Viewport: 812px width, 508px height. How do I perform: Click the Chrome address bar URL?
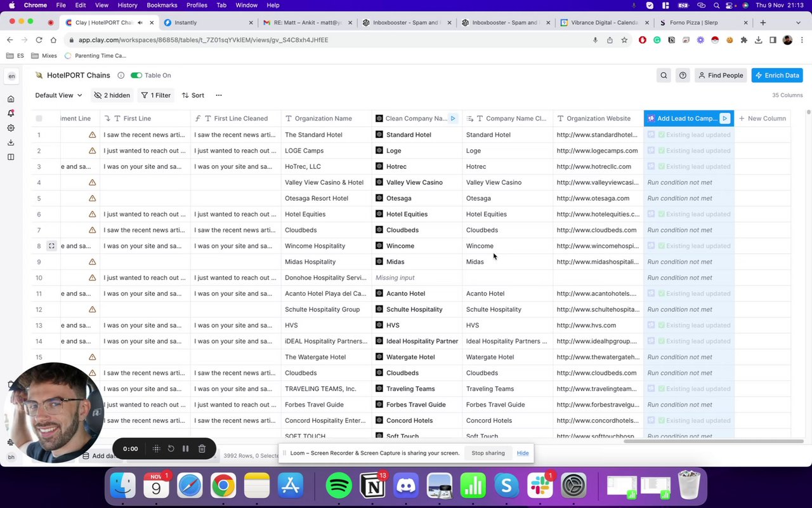[x=204, y=40]
